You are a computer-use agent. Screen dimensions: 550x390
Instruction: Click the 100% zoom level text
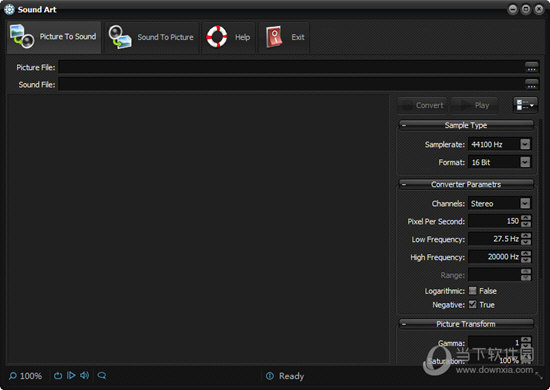point(31,376)
